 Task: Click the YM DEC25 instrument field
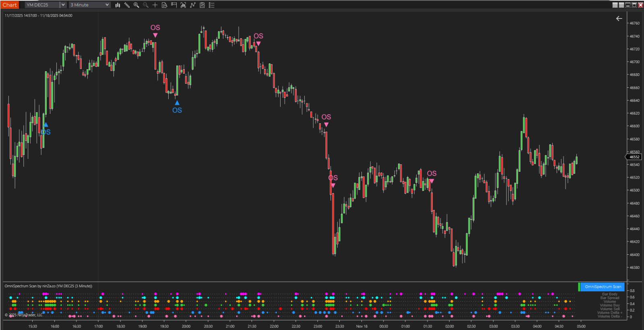[x=42, y=5]
